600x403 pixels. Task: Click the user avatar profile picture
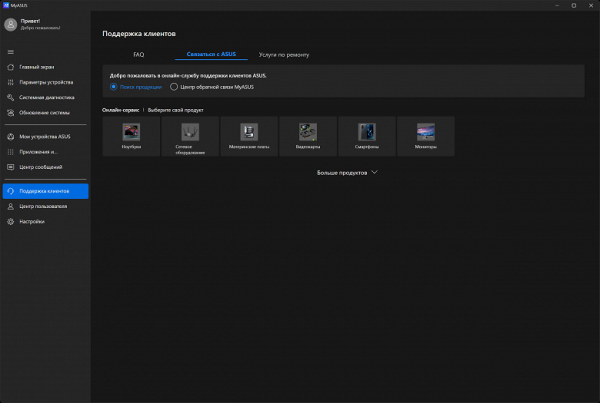[11, 25]
